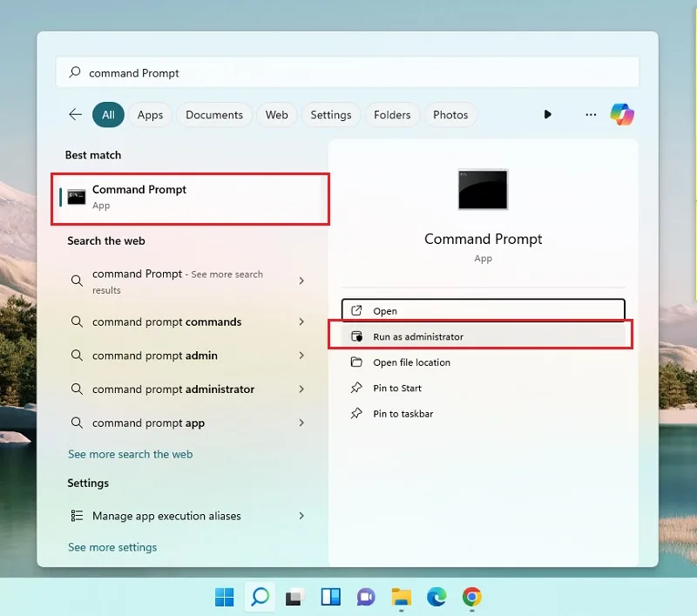Click the magnifier icon in search box
The height and width of the screenshot is (616, 697).
click(x=75, y=72)
